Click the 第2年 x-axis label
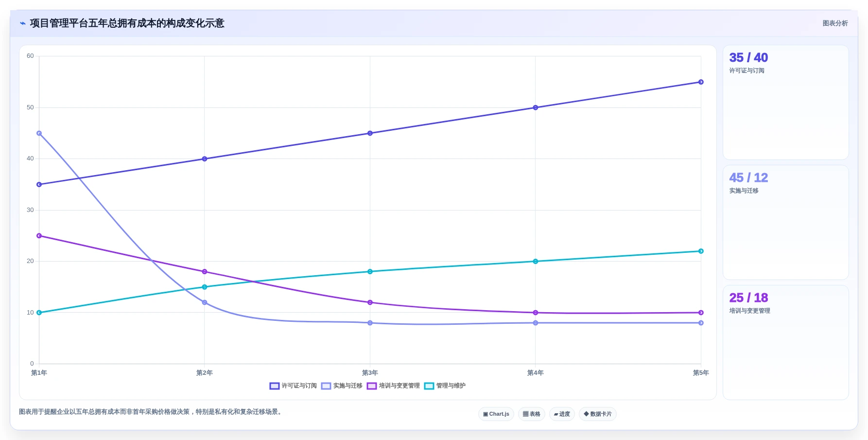Image resolution: width=868 pixels, height=440 pixels. pyautogui.click(x=205, y=373)
